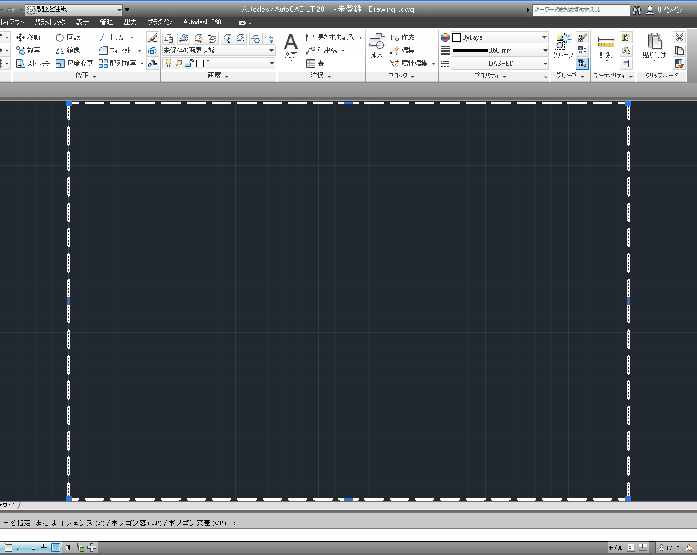Click the Insert block icon
697x555 pixels.
pyautogui.click(x=377, y=46)
